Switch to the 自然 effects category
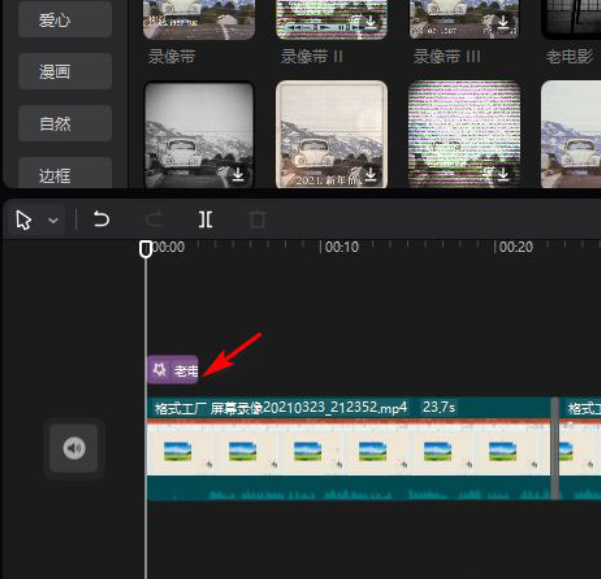This screenshot has height=579, width=601. tap(65, 124)
